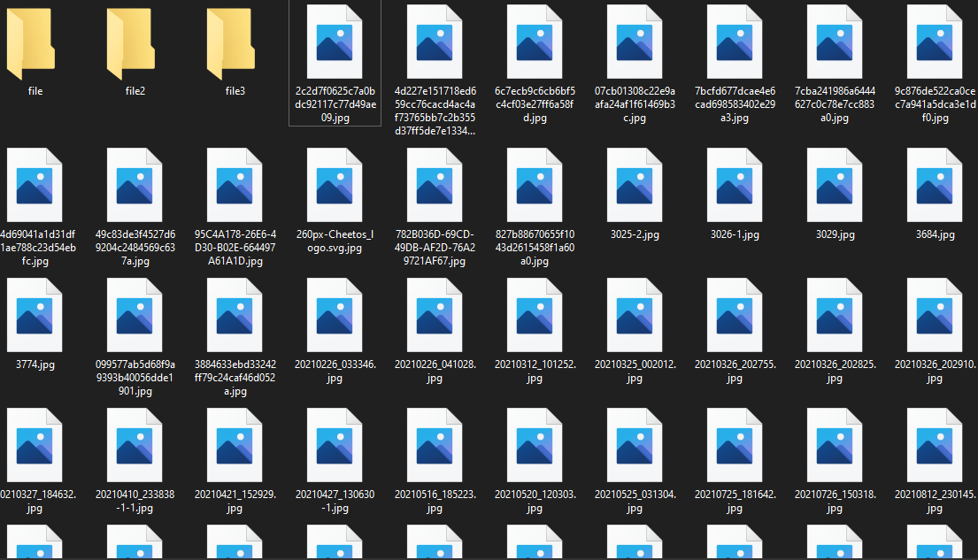Click the filename text 3025-2.jpg
The image size is (978, 560).
635,234
